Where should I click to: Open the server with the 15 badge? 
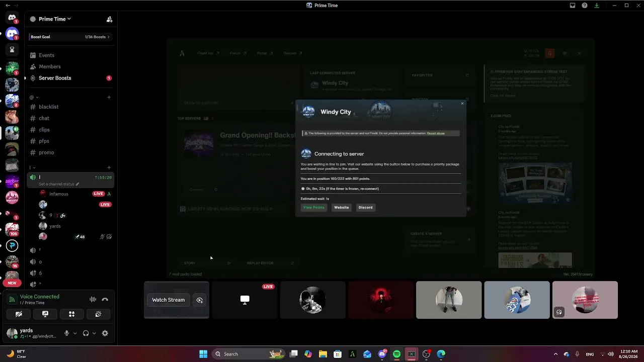click(x=12, y=262)
